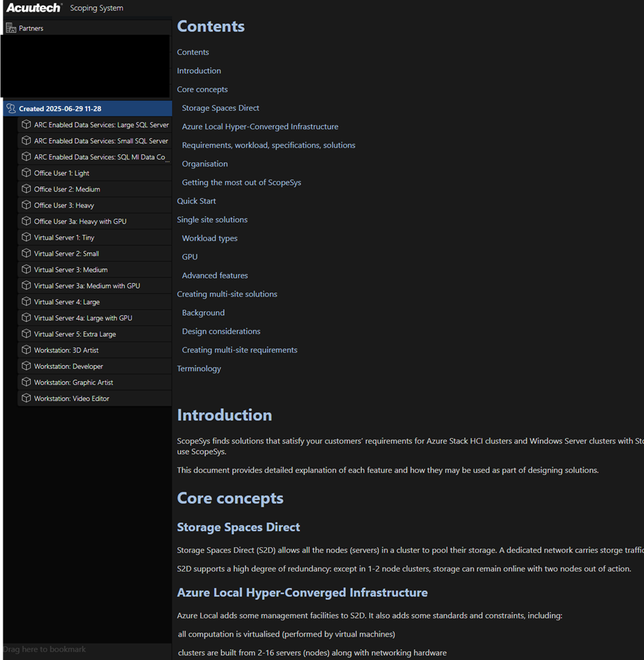Select Workstation: Developer workload
644x660 pixels.
(95, 366)
